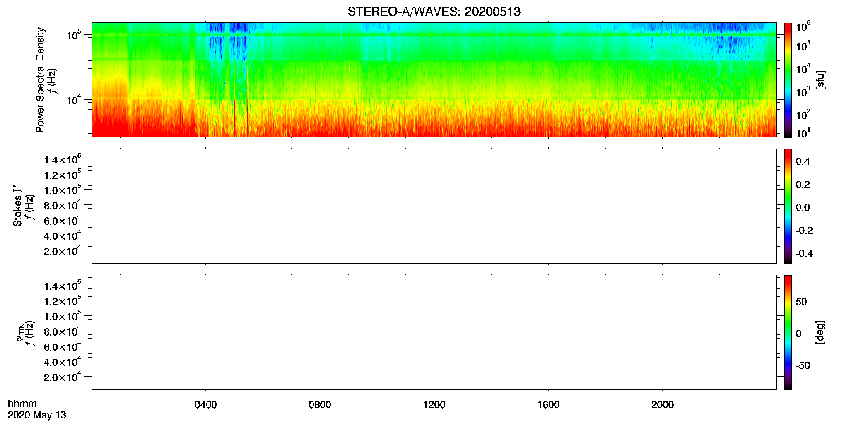Click the 2000 time axis label
Image resolution: width=868 pixels, height=447 pixels.
(662, 405)
